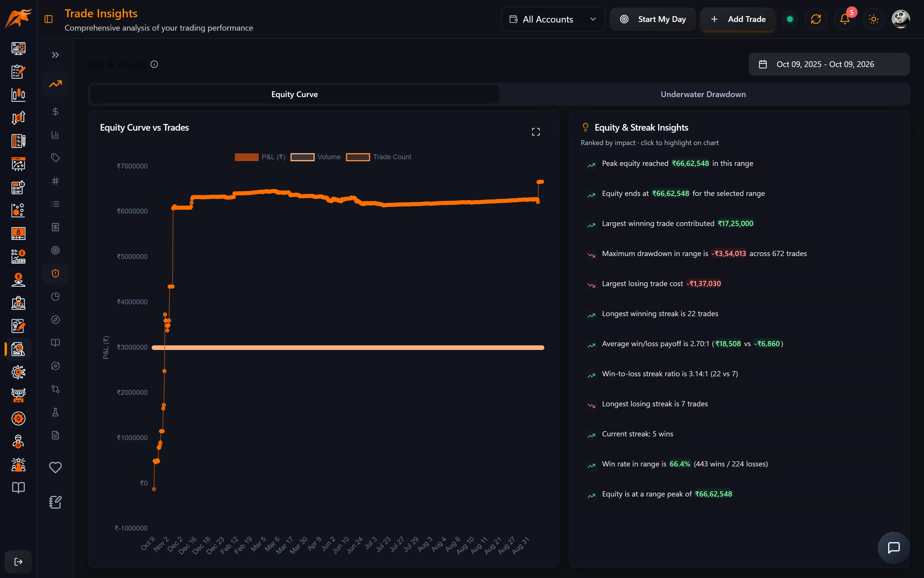Highlight the Maximum drawdown insight on chart
The height and width of the screenshot is (578, 924).
(x=739, y=254)
